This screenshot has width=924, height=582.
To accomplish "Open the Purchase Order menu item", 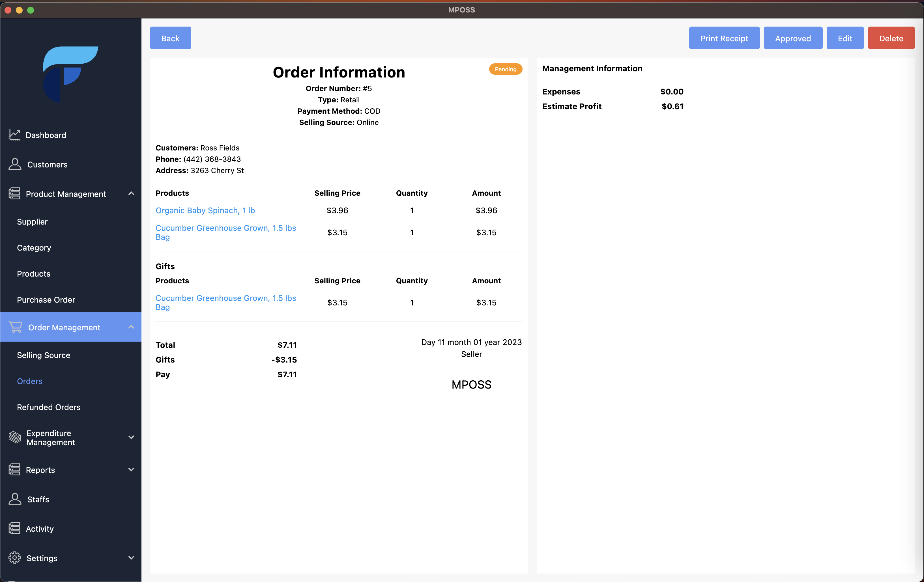I will click(x=46, y=300).
